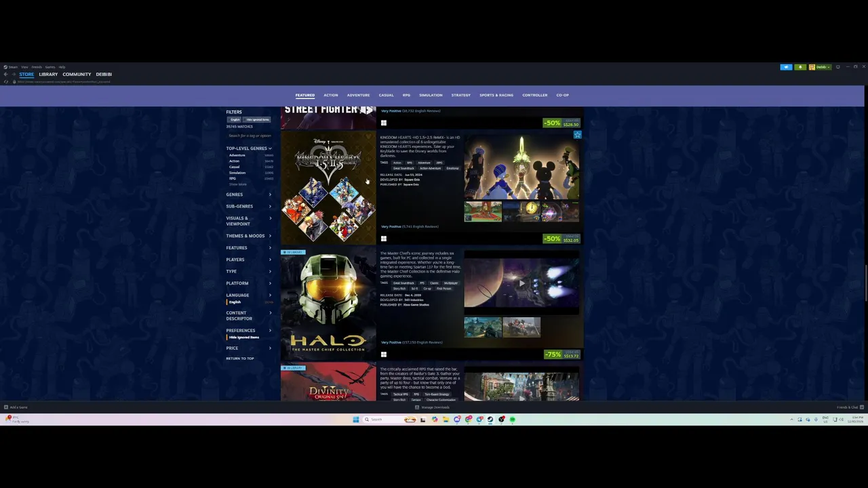Screen dimensions: 868x488
Task: Open Steam notifications bell
Action: [x=800, y=67]
